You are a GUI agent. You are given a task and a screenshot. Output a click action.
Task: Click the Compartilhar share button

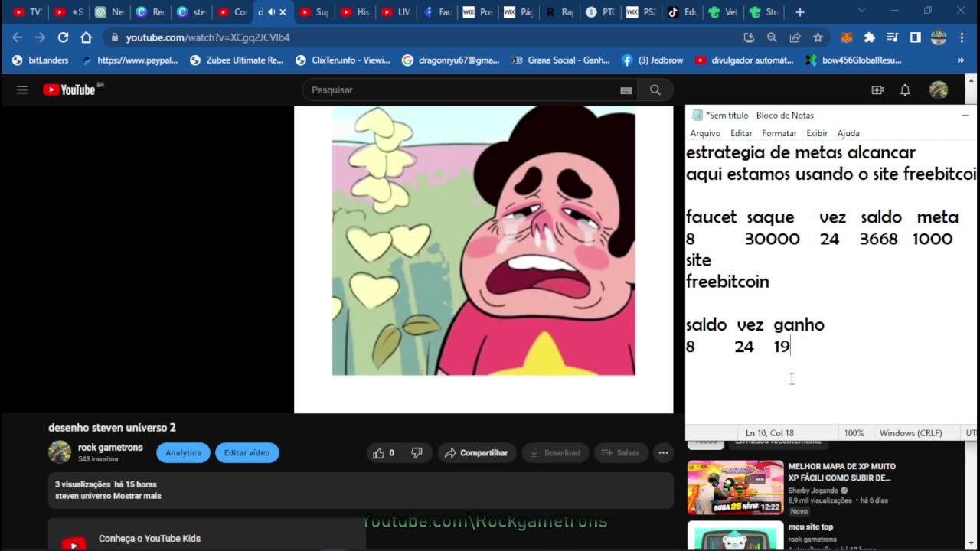click(x=476, y=452)
